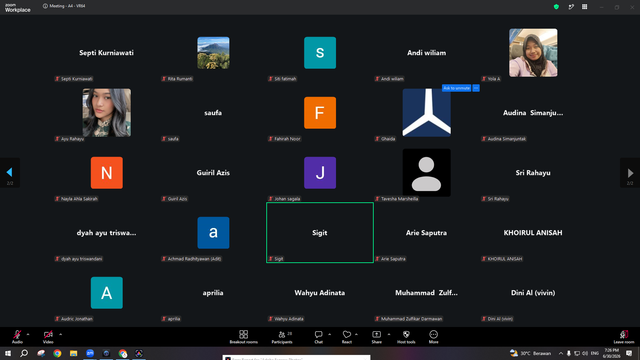The width and height of the screenshot is (640, 360).
Task: Unmute microphone with the Audio button
Action: [x=17, y=337]
